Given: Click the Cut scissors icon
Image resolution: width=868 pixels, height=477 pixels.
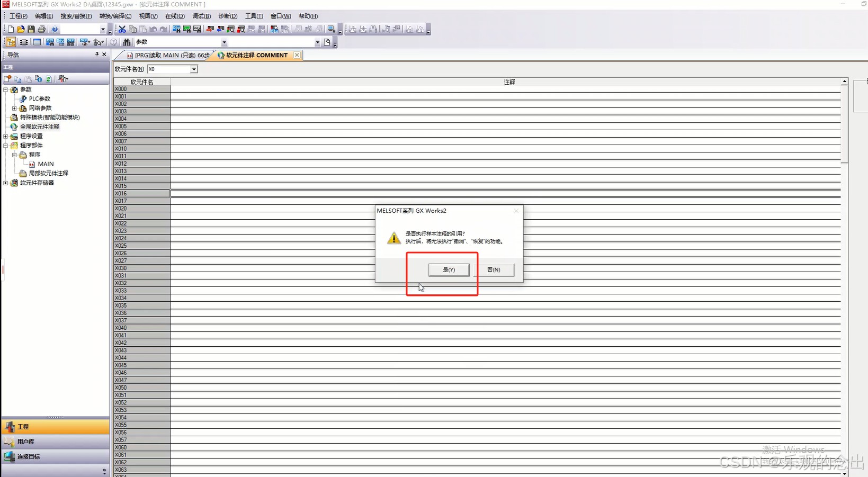Looking at the screenshot, I should tap(122, 29).
